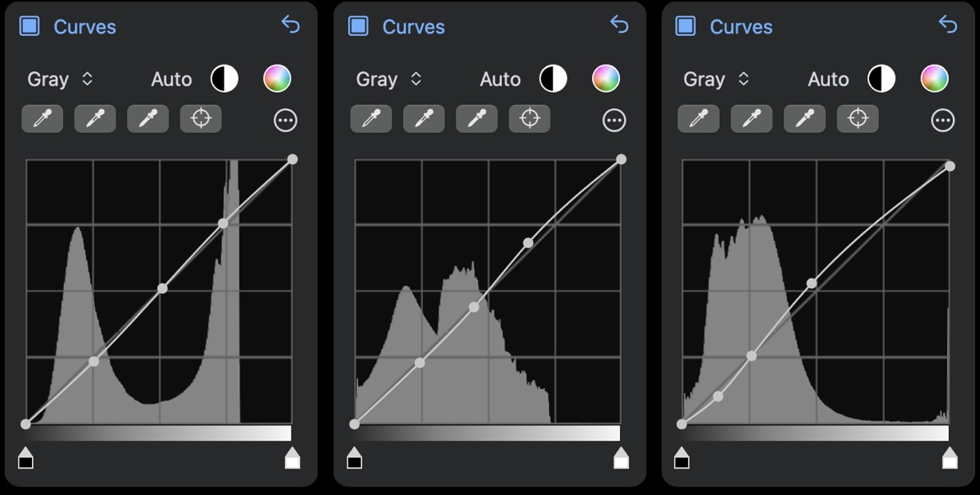
Task: Click the middle curve node in the left panel
Action: 163,289
